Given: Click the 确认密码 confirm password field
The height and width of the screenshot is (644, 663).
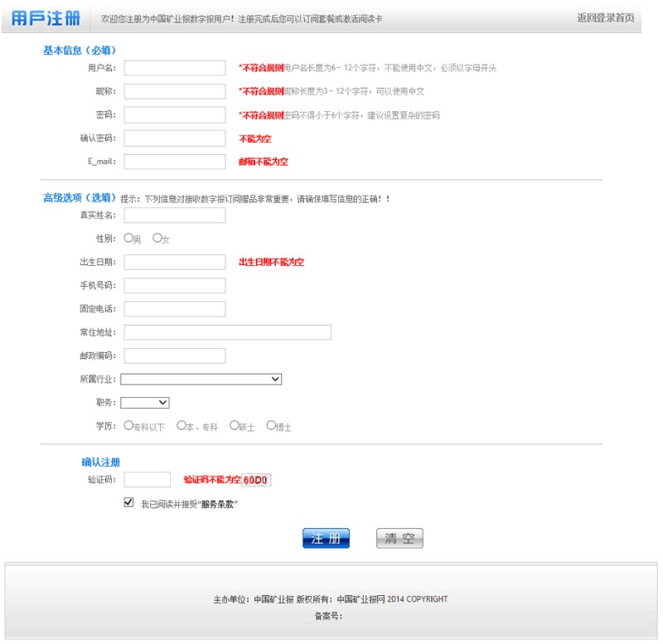Looking at the screenshot, I should point(174,138).
